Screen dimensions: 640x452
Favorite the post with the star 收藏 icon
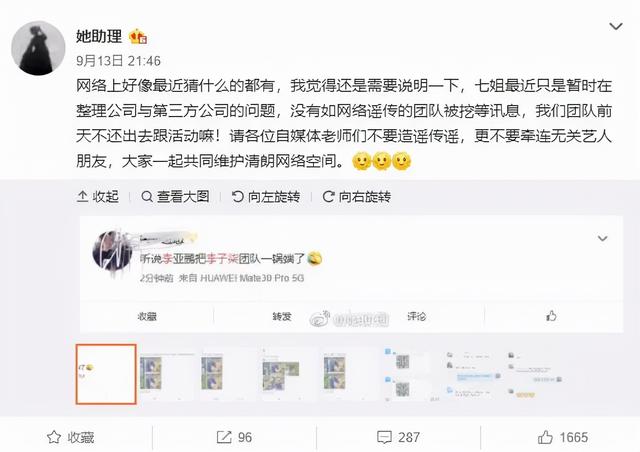pos(70,437)
